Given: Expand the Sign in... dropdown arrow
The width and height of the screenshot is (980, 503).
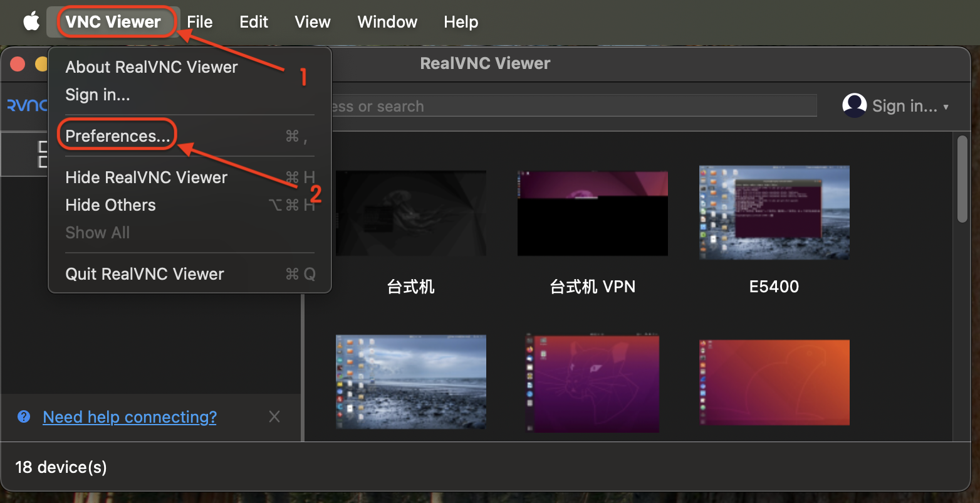Looking at the screenshot, I should [x=946, y=107].
